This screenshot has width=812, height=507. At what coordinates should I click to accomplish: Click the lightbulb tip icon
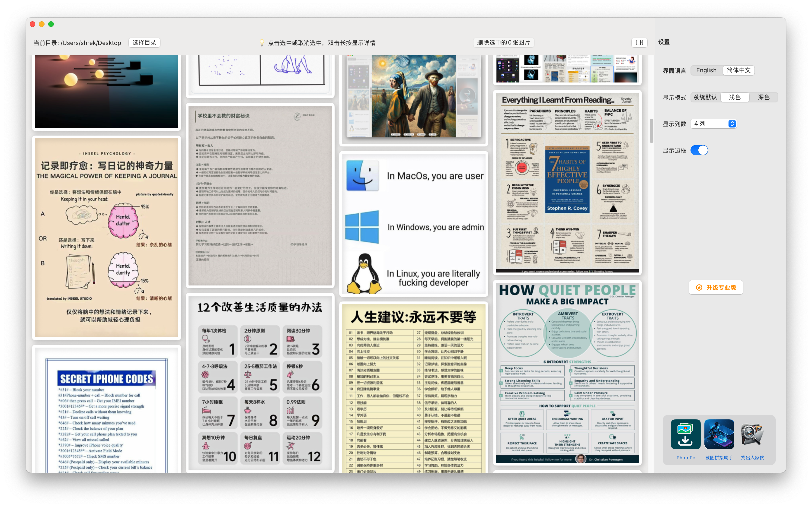click(262, 43)
